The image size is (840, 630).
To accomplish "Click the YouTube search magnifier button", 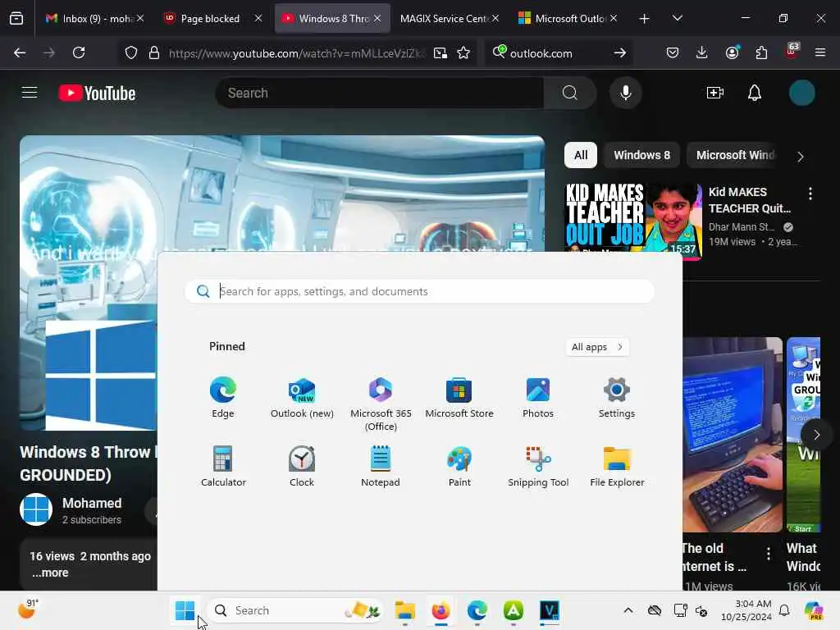I will (x=570, y=93).
